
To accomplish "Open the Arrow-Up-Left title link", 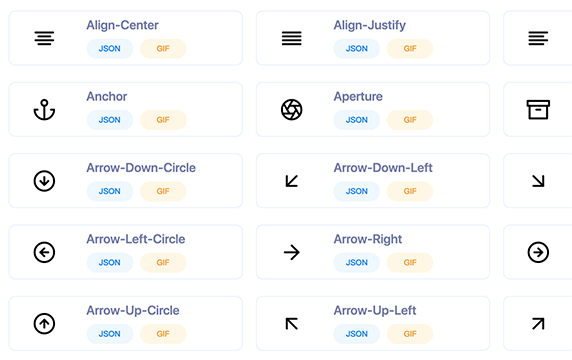I will point(375,311).
